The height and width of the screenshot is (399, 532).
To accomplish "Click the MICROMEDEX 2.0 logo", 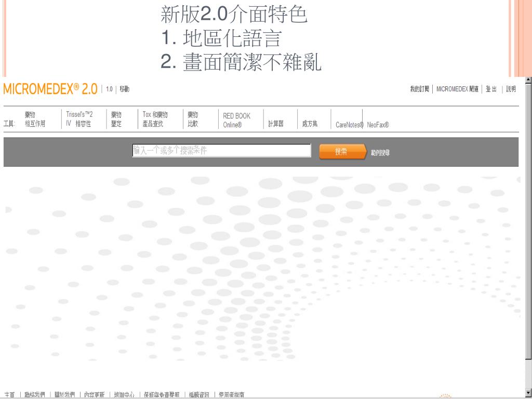I will [x=50, y=89].
